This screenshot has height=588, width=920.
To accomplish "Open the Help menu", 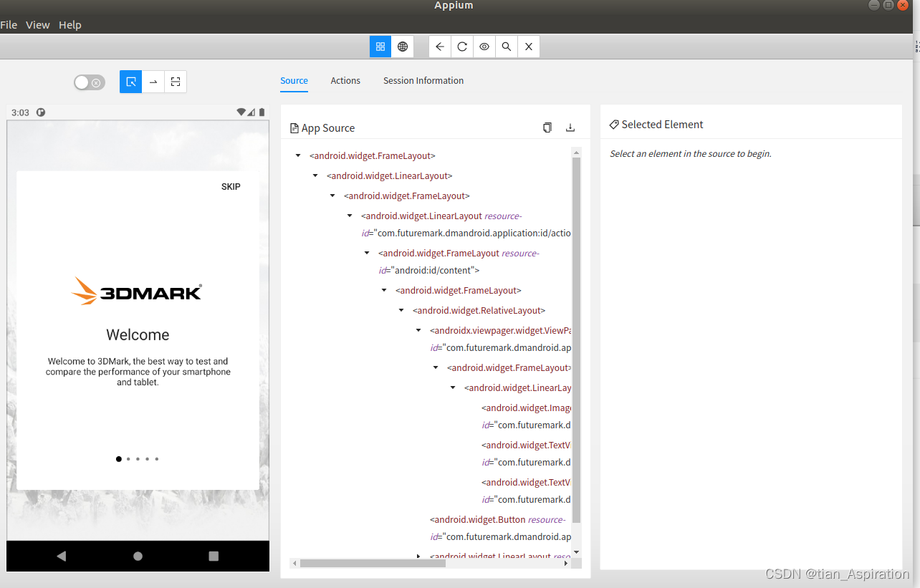I will coord(70,24).
